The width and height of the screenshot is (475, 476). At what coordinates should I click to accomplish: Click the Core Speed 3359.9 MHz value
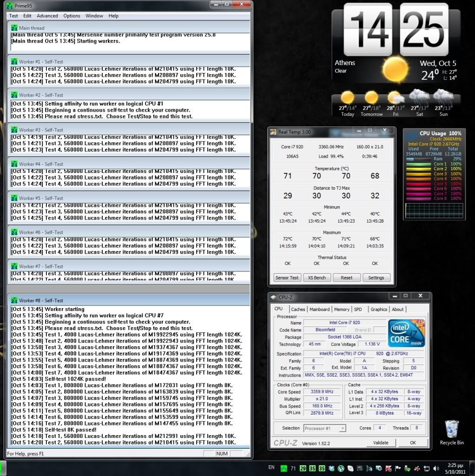tap(322, 391)
